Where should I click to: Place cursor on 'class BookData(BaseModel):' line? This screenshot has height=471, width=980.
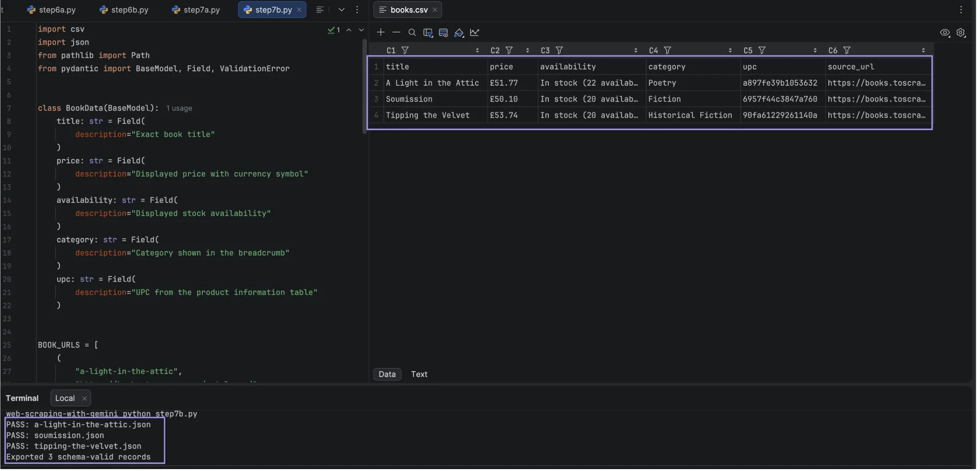pyautogui.click(x=98, y=108)
